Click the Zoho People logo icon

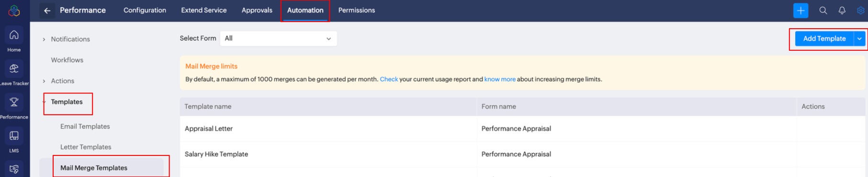pos(14,11)
